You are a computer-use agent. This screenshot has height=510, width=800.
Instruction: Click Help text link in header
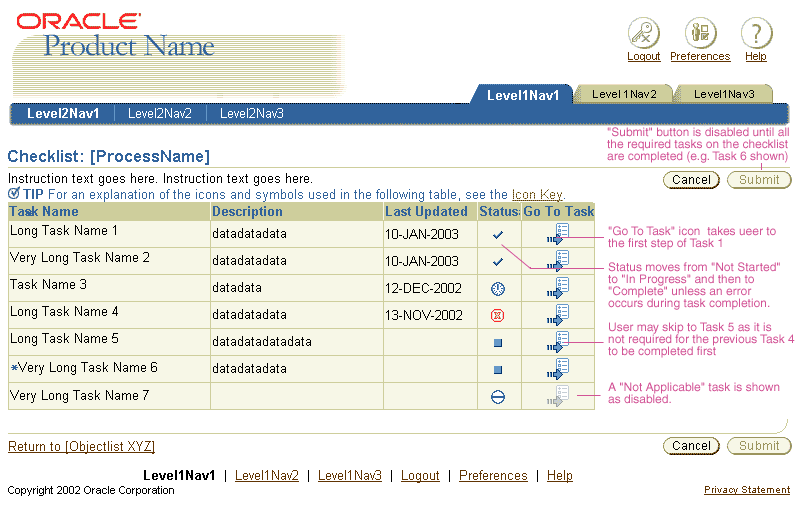[756, 56]
